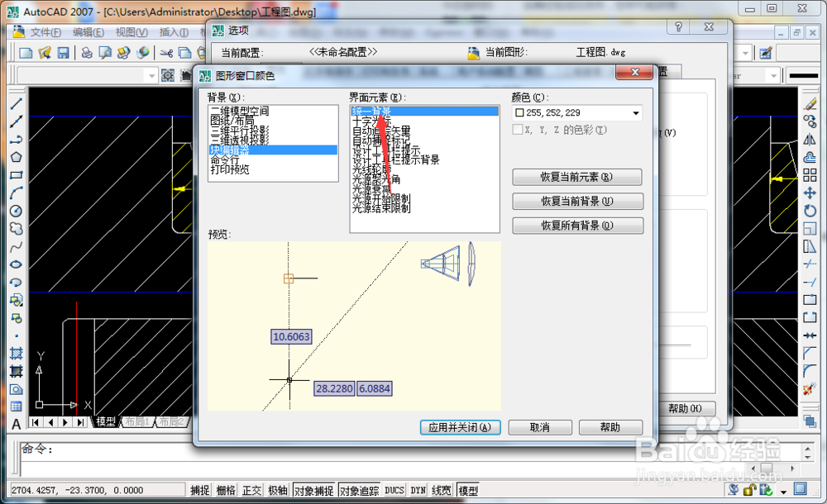Select the Rotate tool
This screenshot has height=504, width=827.
point(810,211)
